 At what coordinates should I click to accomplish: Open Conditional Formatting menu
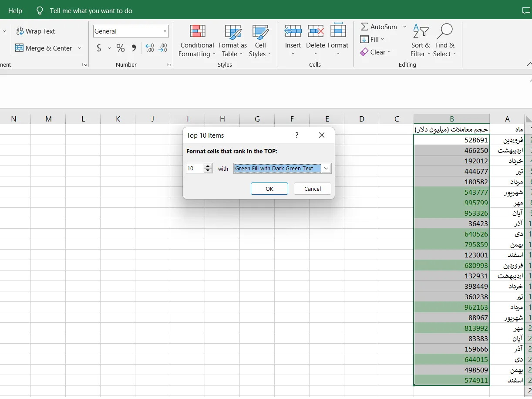[197, 41]
